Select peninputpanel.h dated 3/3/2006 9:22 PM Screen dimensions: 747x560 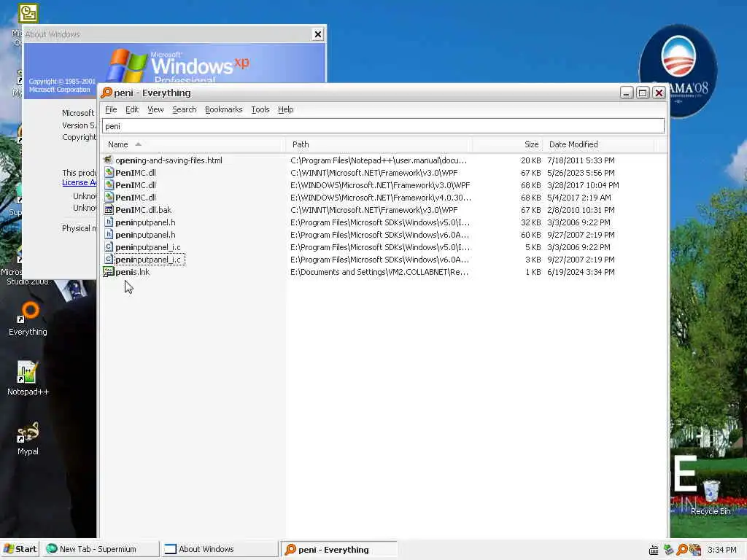point(145,222)
